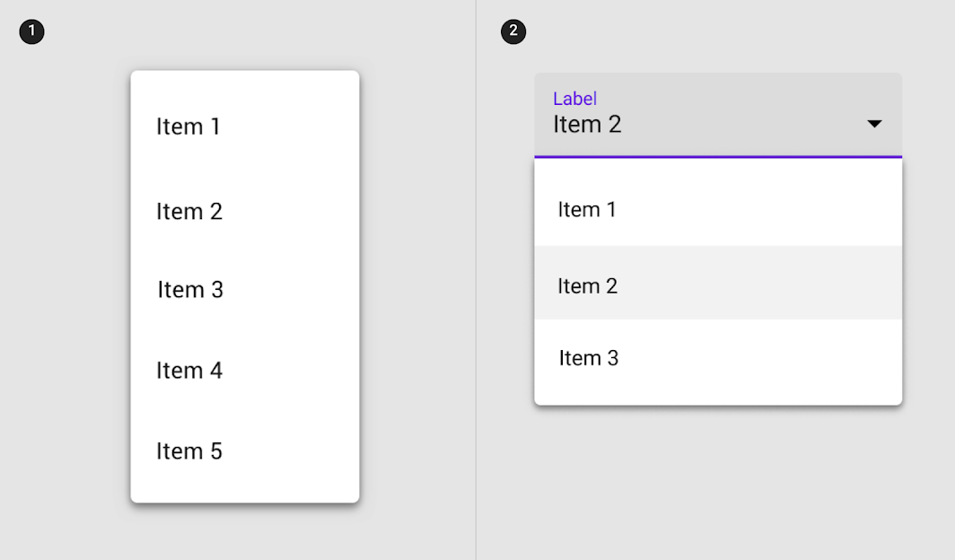Click the number 2 badge icon
Viewport: 955px width, 560px height.
513,32
